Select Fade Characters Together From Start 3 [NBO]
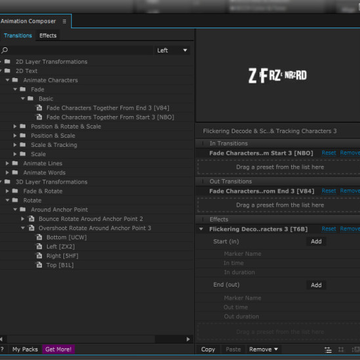 tap(110, 117)
